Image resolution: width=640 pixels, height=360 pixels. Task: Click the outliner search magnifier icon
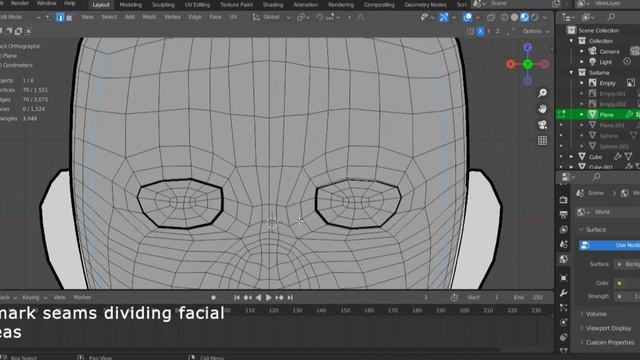point(611,17)
